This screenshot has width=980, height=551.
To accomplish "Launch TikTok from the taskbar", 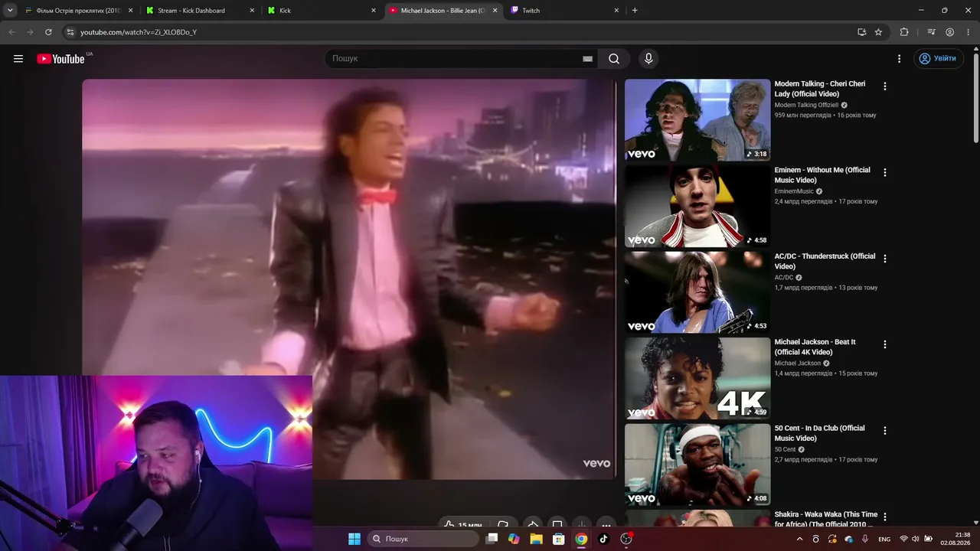I will click(x=603, y=539).
